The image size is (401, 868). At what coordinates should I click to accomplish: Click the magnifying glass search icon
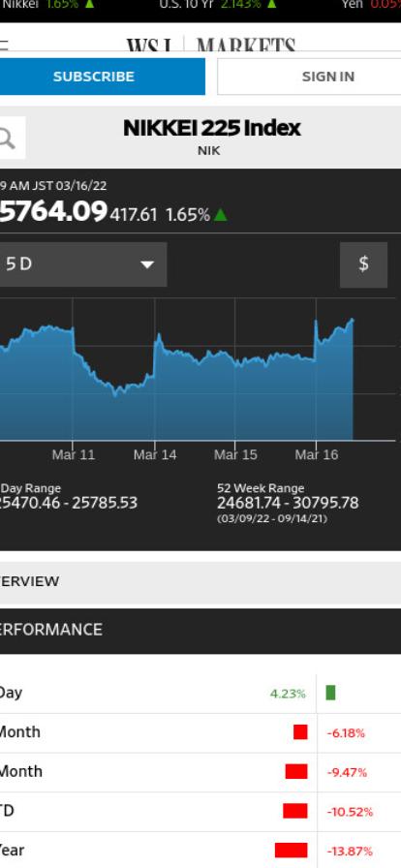[7, 139]
